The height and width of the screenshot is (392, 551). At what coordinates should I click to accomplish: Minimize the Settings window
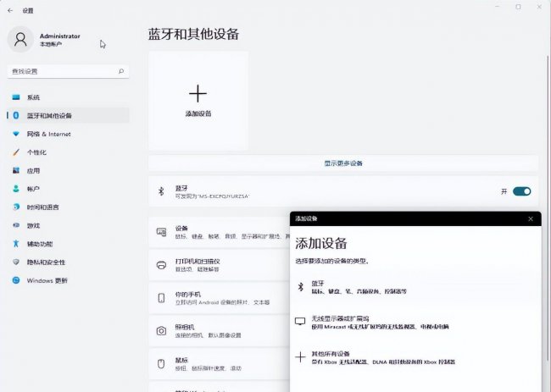(x=498, y=7)
